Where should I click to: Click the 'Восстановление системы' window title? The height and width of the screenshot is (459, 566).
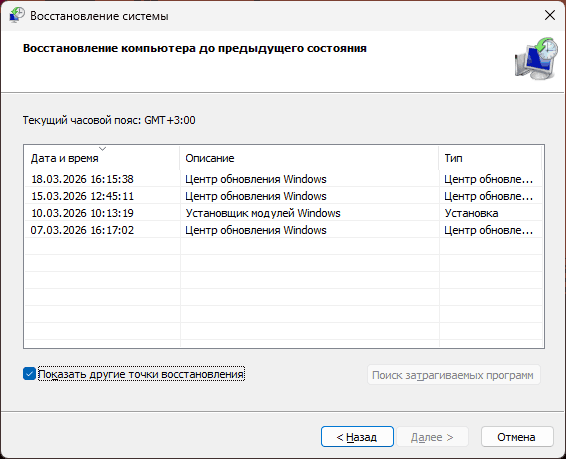coord(99,16)
